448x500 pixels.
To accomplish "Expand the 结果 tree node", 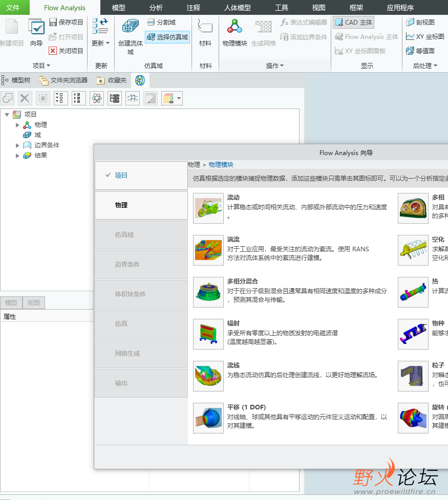I will [17, 156].
